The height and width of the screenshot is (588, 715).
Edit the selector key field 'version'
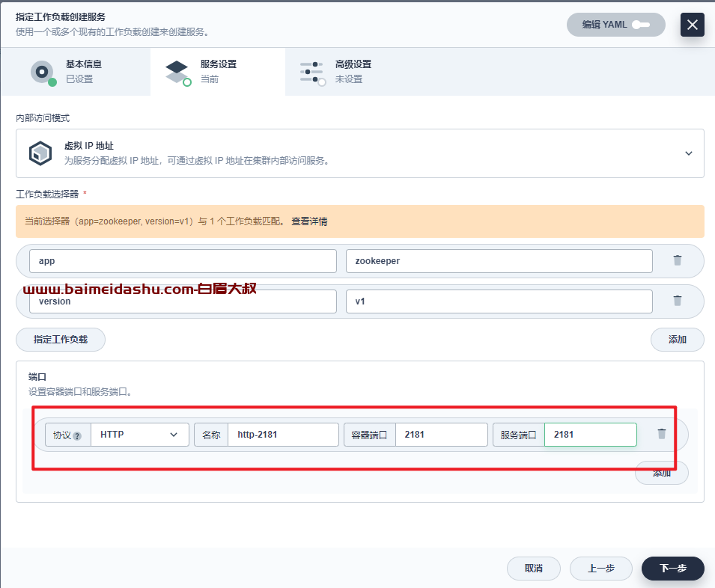pos(183,301)
